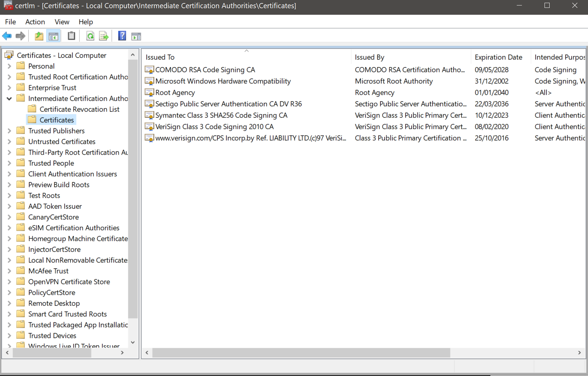
Task: Click Root Agency certificate icon
Action: pyautogui.click(x=149, y=92)
